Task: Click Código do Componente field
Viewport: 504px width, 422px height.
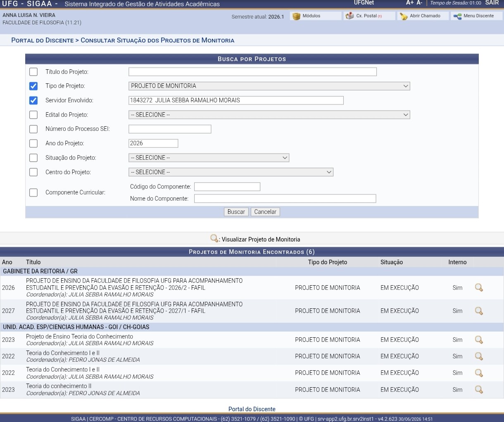Action: [x=227, y=187]
